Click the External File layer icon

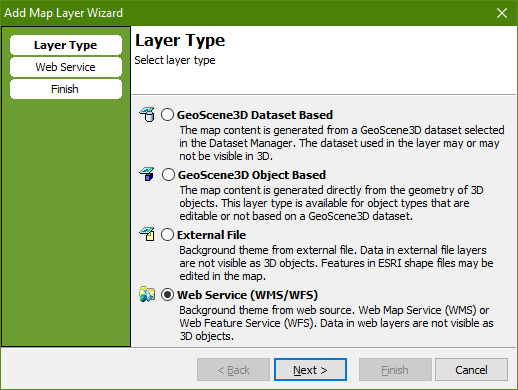[147, 234]
